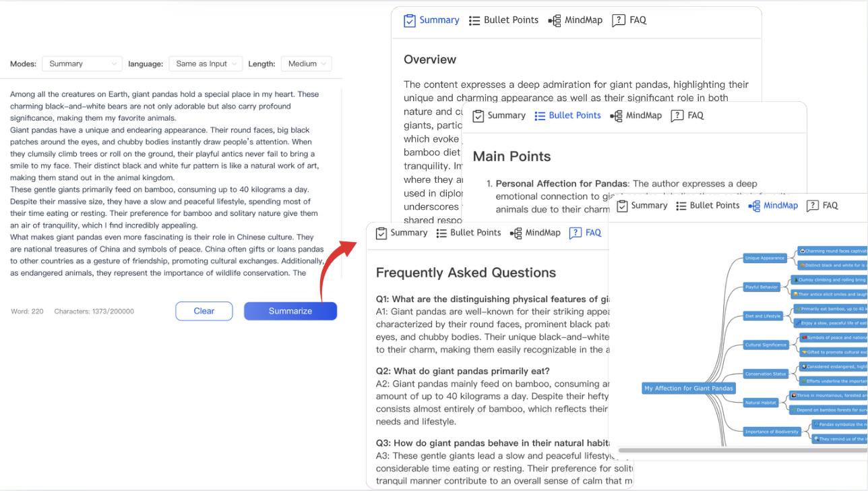
Task: Click the blue FAQ icon above Frequently Asked Questions
Action: click(x=576, y=233)
